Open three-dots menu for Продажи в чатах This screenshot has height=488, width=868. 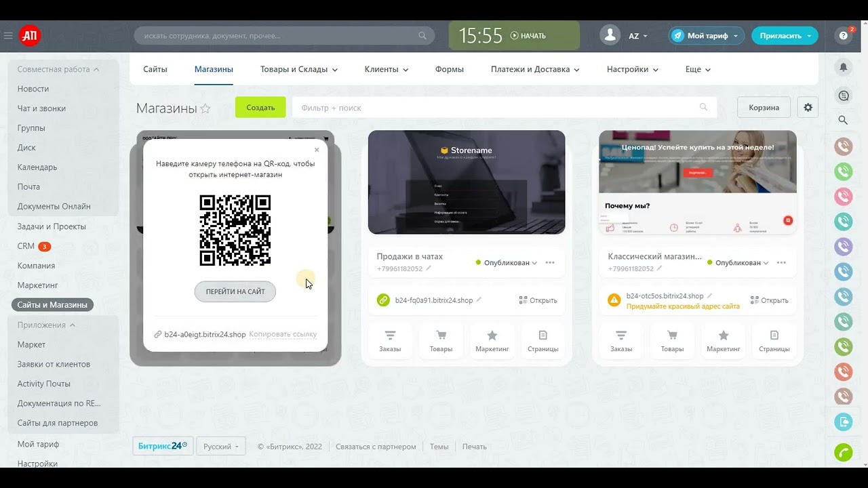click(550, 262)
